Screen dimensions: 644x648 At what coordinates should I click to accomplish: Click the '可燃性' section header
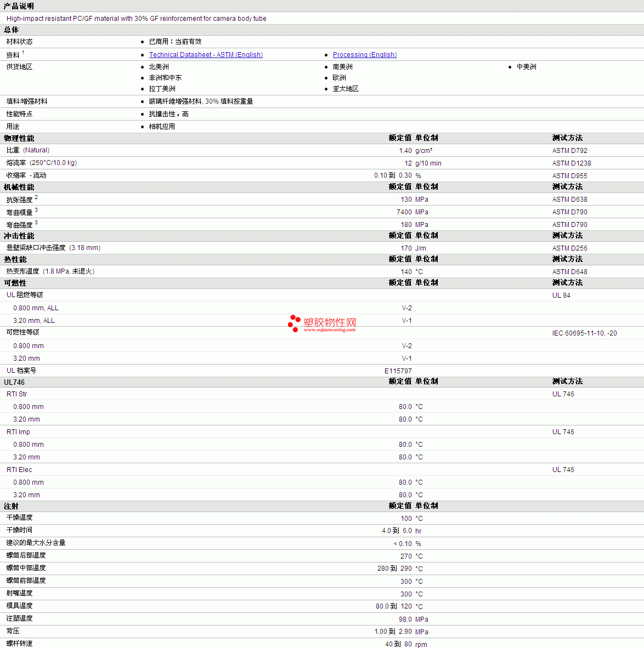15,283
